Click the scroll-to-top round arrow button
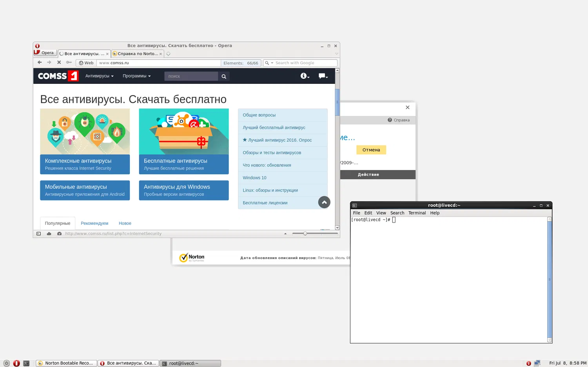 (324, 202)
